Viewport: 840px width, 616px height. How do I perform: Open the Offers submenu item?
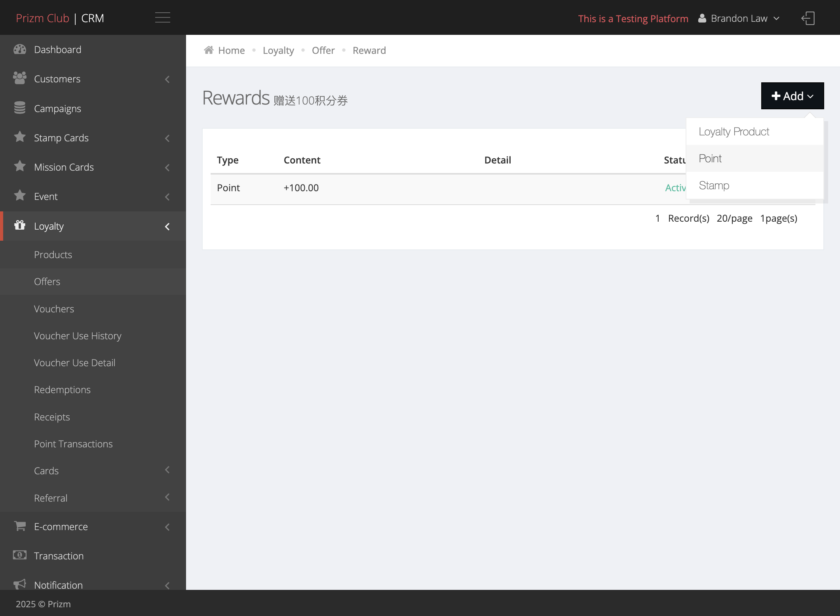(93, 281)
